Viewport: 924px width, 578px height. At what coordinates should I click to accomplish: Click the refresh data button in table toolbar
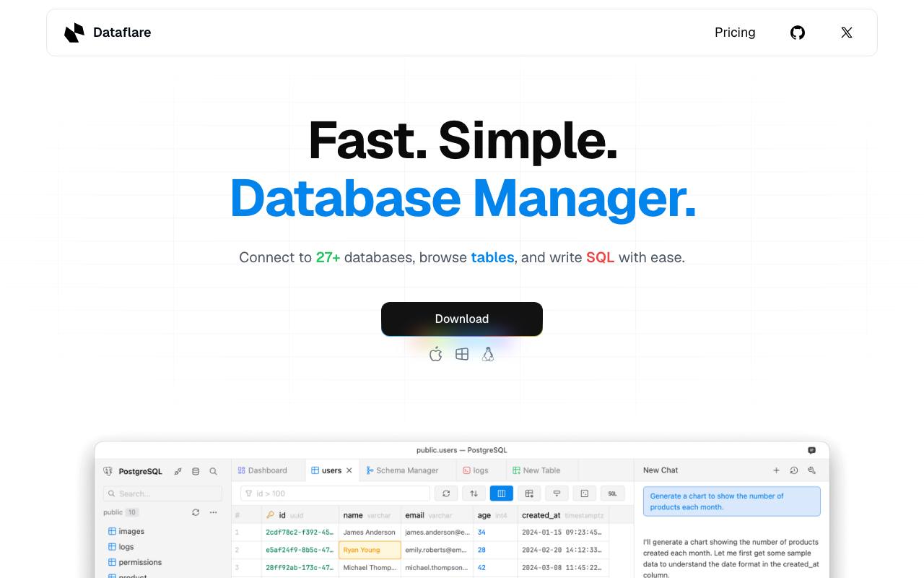[x=446, y=493]
